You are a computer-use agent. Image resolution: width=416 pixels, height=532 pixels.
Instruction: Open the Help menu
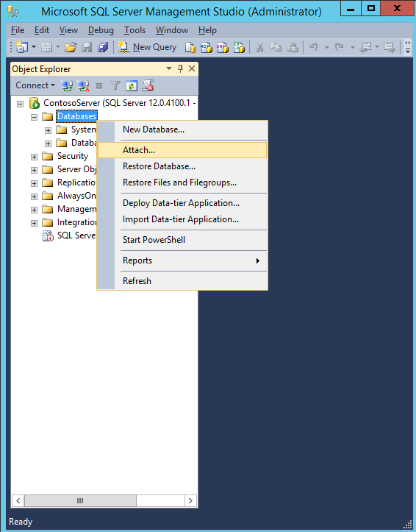(207, 30)
